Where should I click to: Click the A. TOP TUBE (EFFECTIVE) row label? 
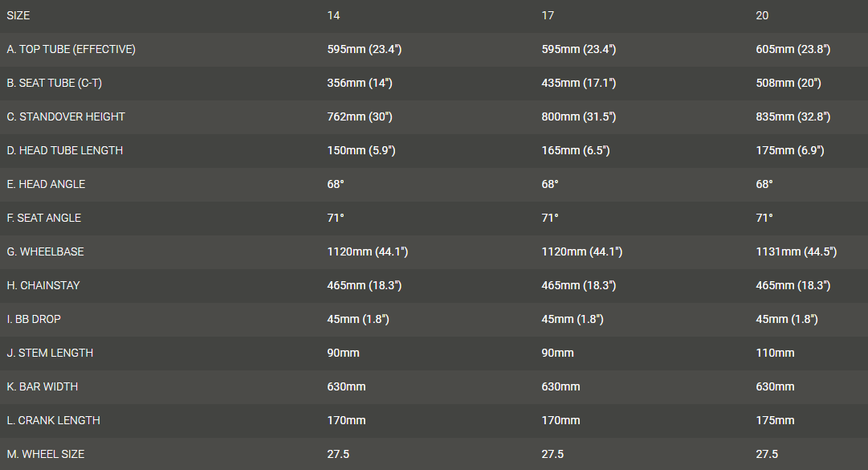pyautogui.click(x=71, y=50)
